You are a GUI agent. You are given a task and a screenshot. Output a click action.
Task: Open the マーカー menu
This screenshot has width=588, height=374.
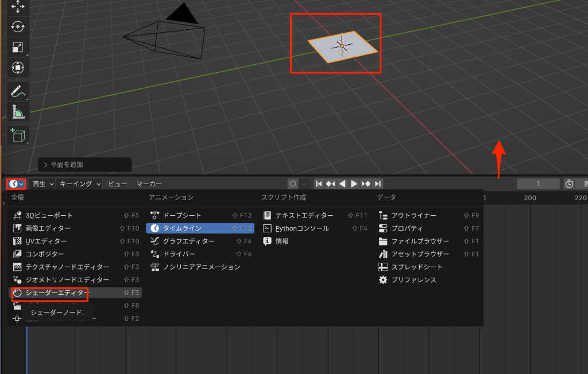point(149,184)
